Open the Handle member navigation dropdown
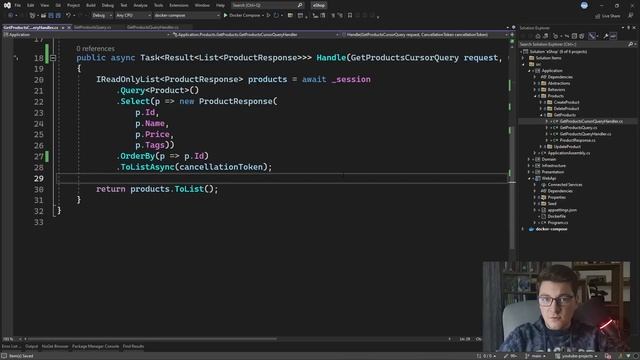640x360 pixels. [424, 35]
